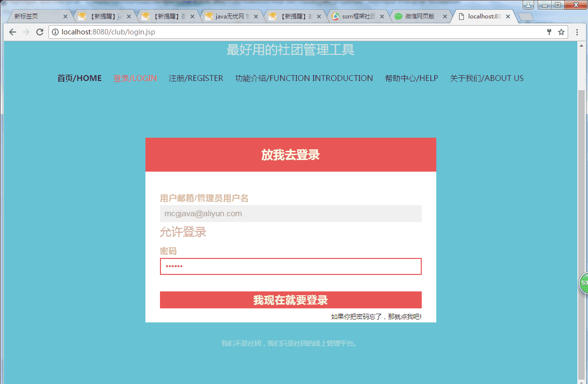Open a new tab with the new-tab button
The image size is (588, 384).
click(526, 16)
